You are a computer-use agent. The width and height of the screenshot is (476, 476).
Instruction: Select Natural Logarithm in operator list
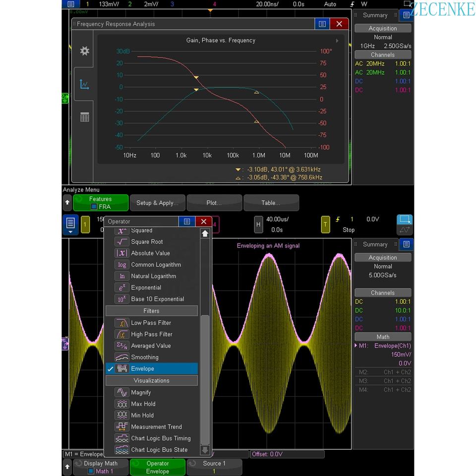153,276
